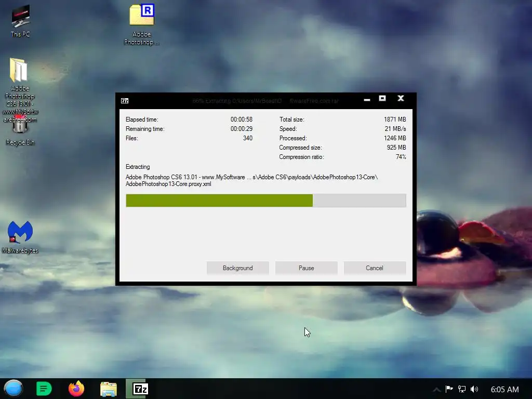Send extraction to Background
This screenshot has width=532, height=399.
tap(238, 268)
